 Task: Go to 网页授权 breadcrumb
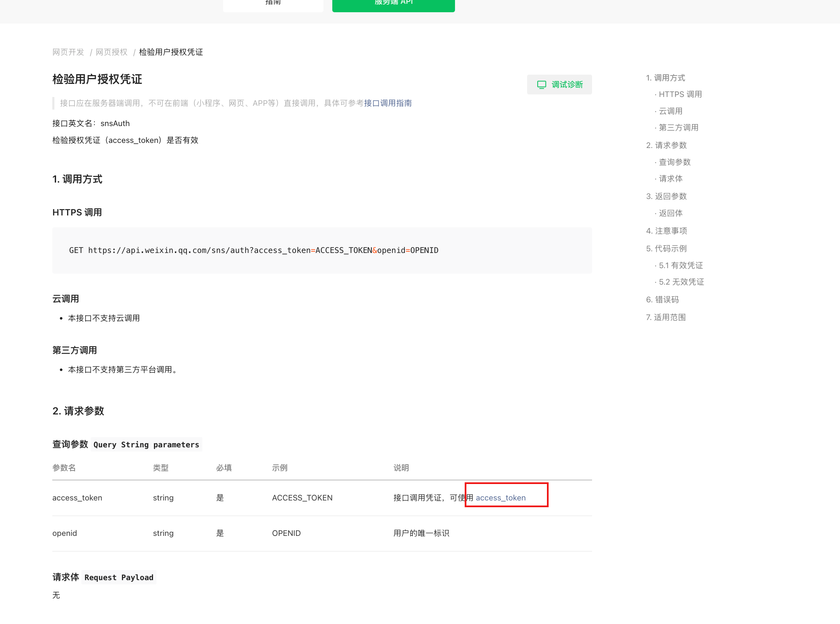tap(111, 52)
